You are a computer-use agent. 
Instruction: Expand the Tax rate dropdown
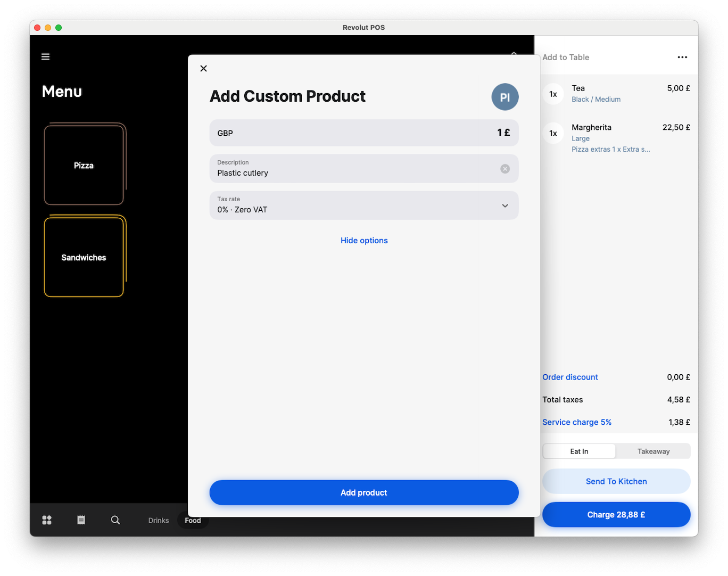tap(364, 205)
